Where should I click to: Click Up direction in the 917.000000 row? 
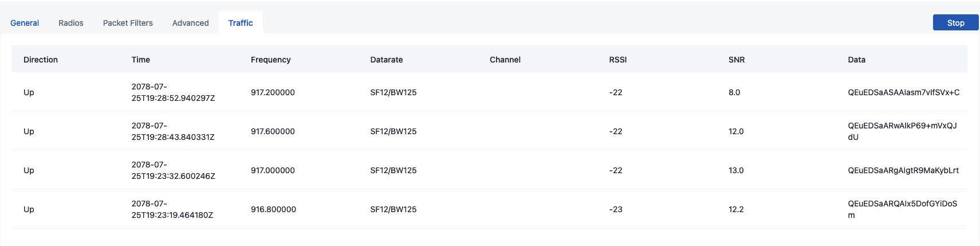(29, 170)
